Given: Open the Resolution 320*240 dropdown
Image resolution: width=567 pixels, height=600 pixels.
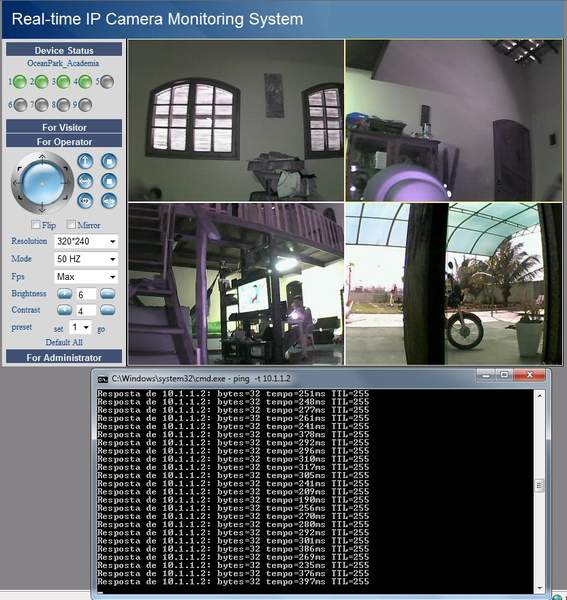Looking at the screenshot, I should (86, 241).
